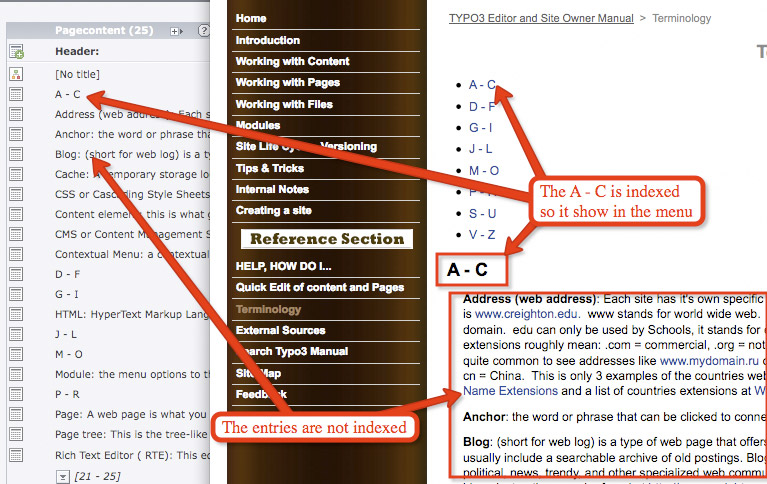Click the content icon beside the Anchor entry

point(16,134)
